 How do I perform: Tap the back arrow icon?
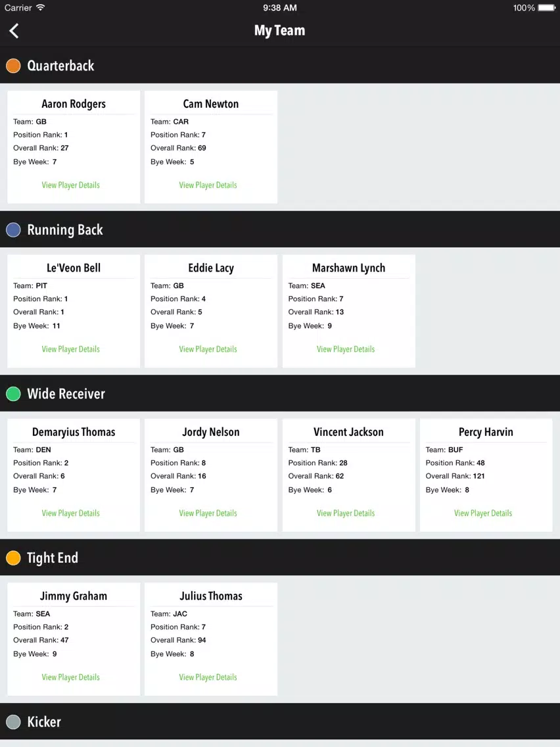click(x=14, y=31)
